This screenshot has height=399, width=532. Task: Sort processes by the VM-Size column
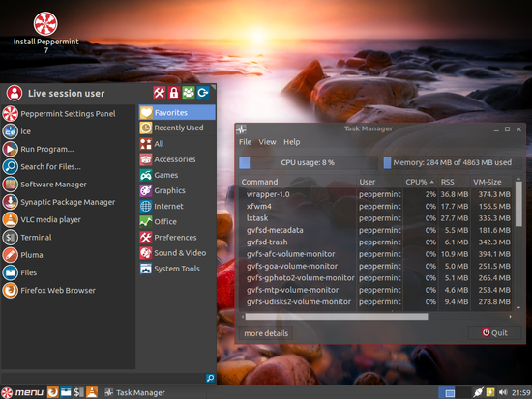click(491, 182)
